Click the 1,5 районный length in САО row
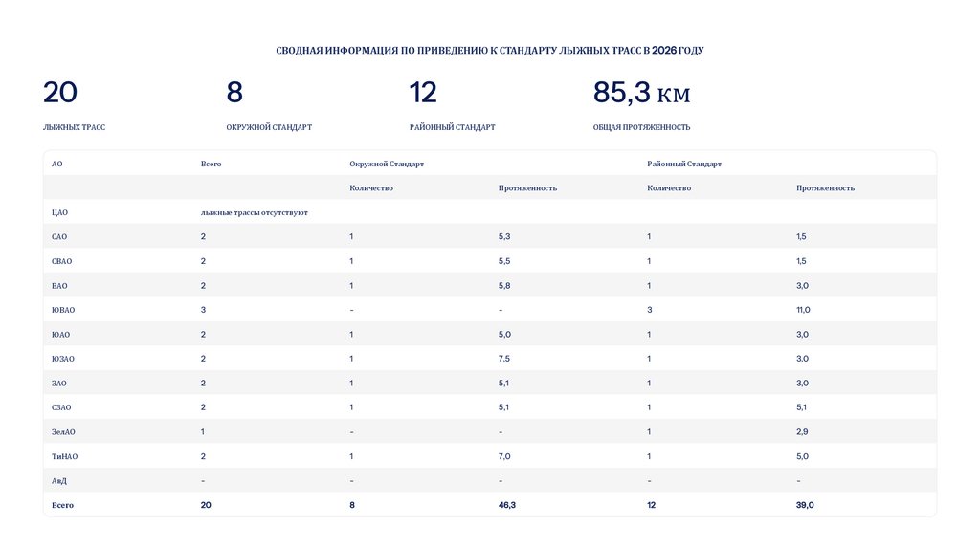Viewport: 980px width, 549px height. 801,236
